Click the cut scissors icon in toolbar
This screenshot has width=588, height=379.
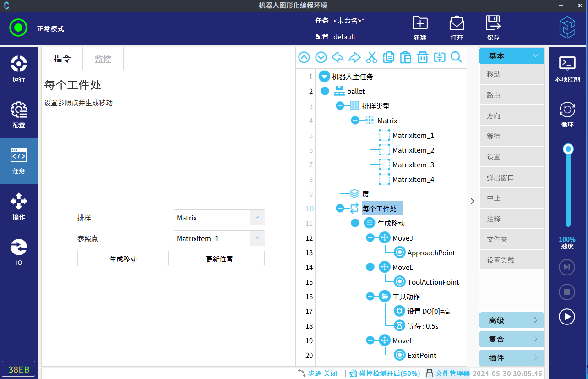click(371, 57)
